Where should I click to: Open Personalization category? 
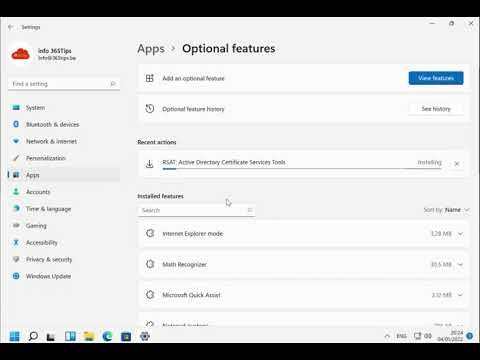click(64, 158)
